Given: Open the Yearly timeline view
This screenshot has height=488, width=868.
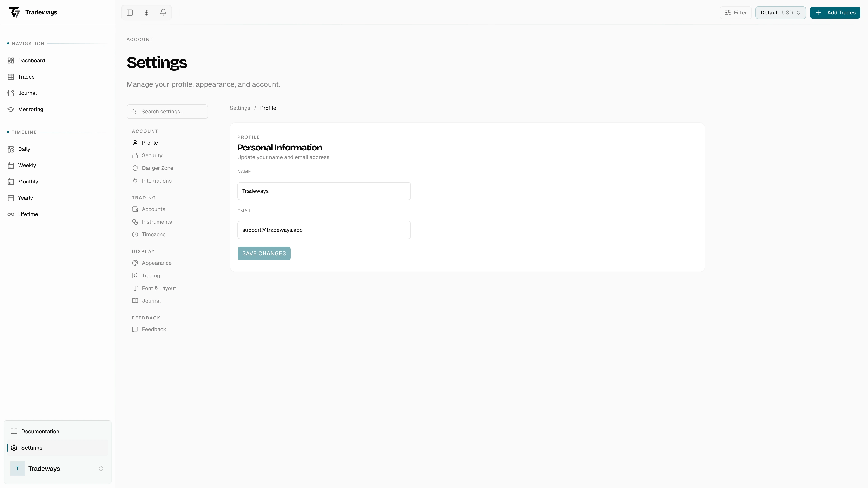Looking at the screenshot, I should [x=25, y=198].
